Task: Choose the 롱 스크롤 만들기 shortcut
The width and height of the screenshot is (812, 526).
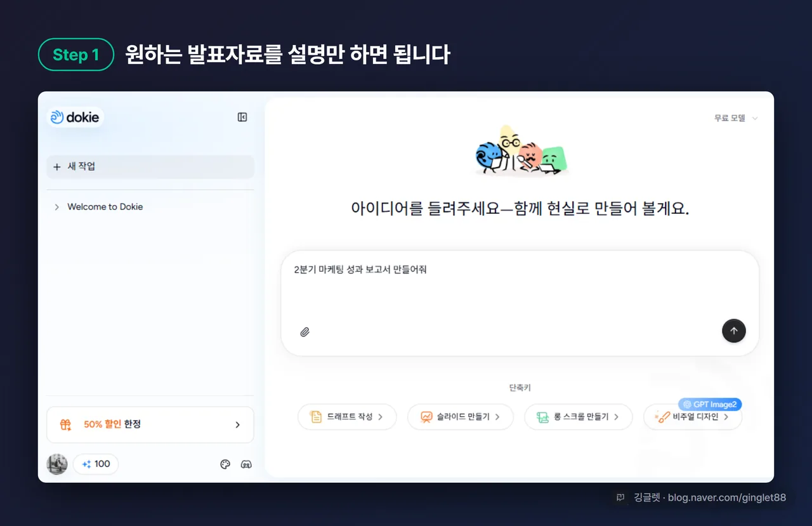Action: [579, 417]
